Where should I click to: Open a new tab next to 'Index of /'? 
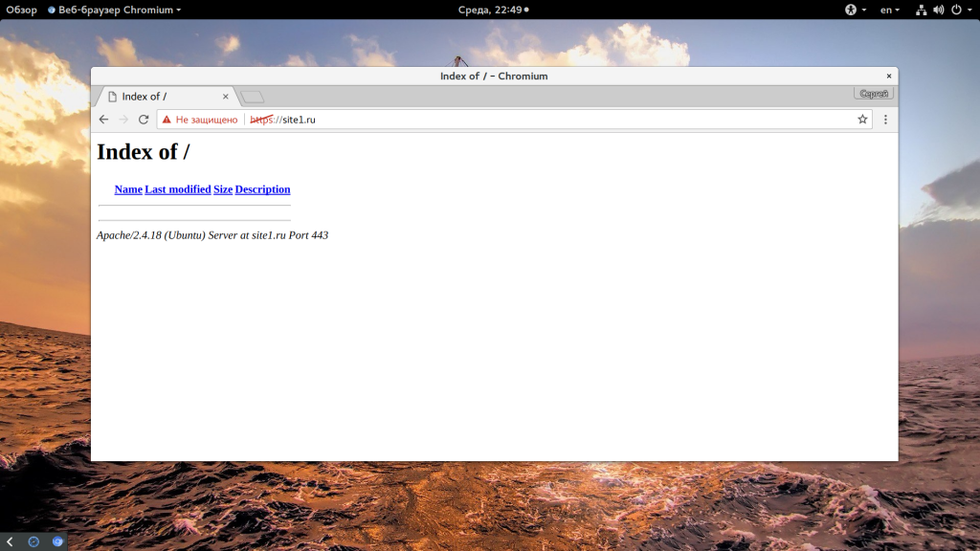pos(252,97)
